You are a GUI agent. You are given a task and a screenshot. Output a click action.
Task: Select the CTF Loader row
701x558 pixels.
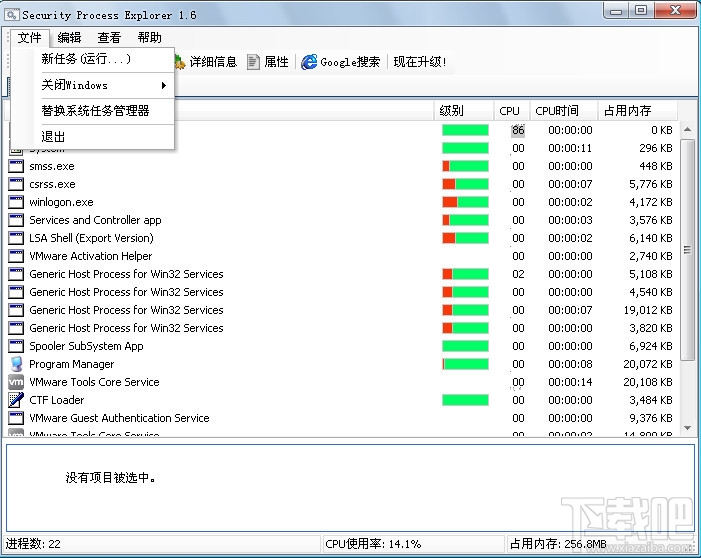coord(343,400)
